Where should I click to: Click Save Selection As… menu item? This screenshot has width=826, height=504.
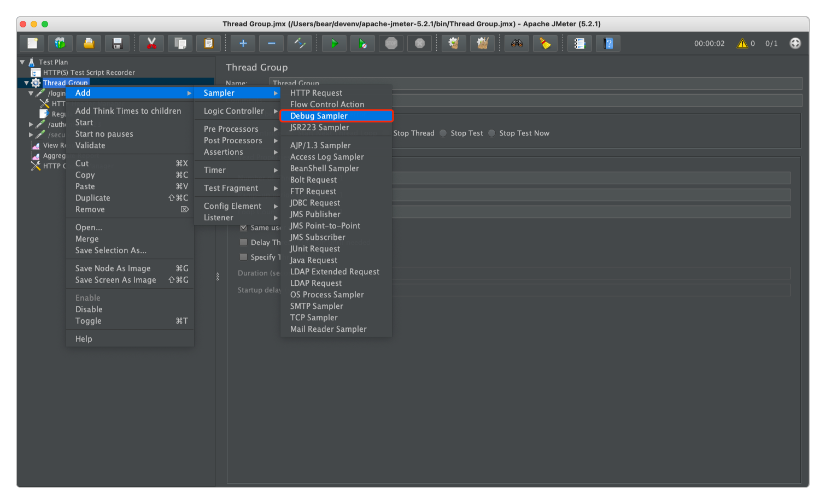pos(130,250)
